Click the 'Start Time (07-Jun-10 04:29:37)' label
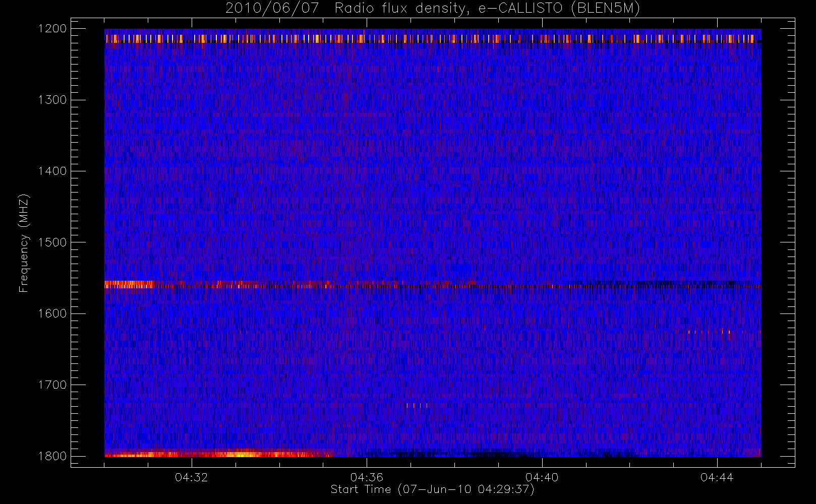 pos(432,489)
